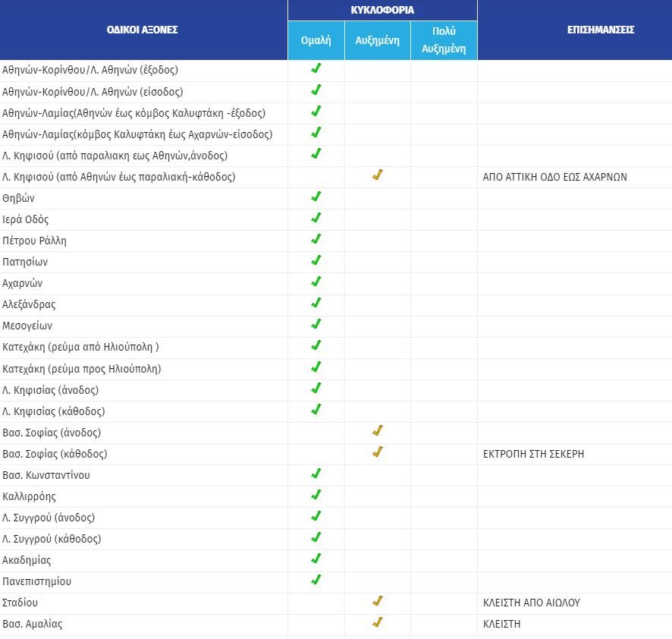Select note ΚΛΕΙΣΤΗ ΑΠΟ ΑΙΟΛΟΥ
The image size is (672, 639).
point(532,603)
